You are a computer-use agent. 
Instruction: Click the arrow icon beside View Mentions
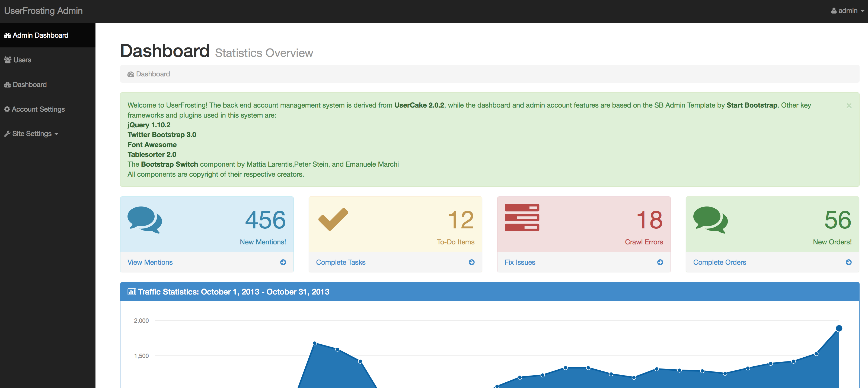coord(283,262)
